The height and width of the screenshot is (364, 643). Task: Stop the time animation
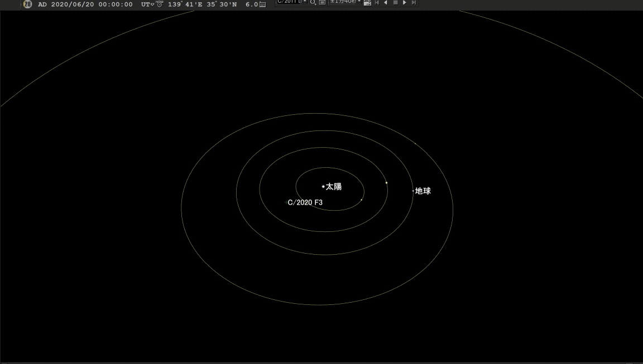coord(395,3)
